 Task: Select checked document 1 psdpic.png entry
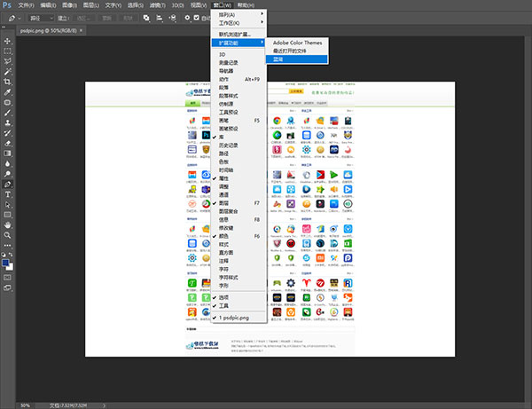pos(239,318)
